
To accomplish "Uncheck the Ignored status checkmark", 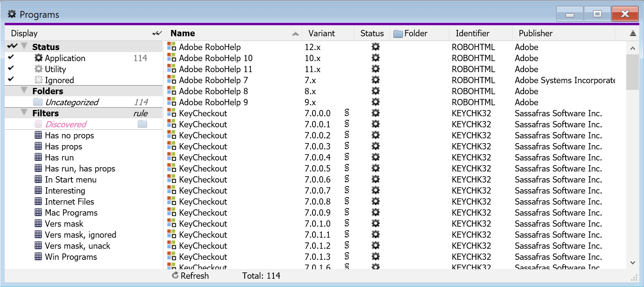I will point(11,80).
